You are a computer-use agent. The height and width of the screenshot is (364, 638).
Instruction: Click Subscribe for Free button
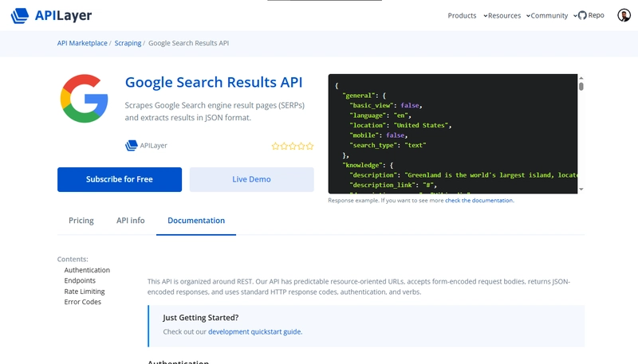click(120, 179)
